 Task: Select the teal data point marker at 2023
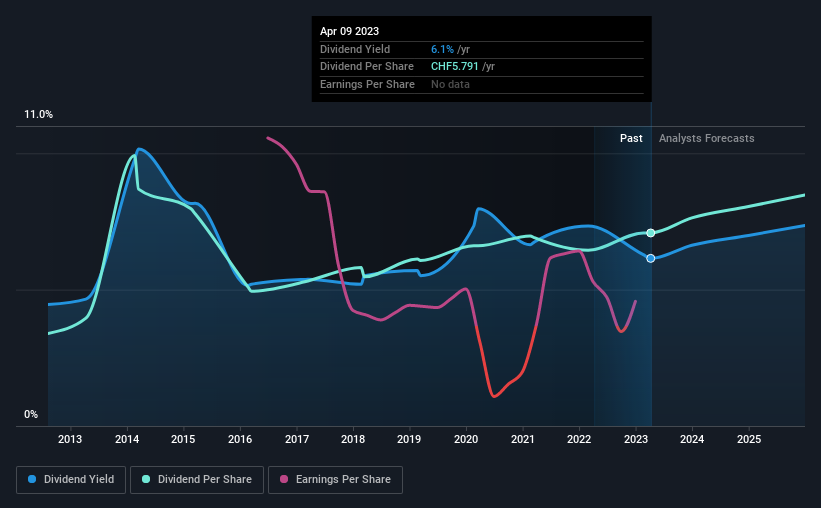650,233
